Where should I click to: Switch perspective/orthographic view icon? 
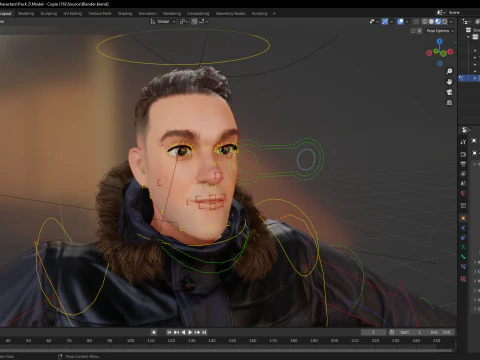[x=449, y=102]
